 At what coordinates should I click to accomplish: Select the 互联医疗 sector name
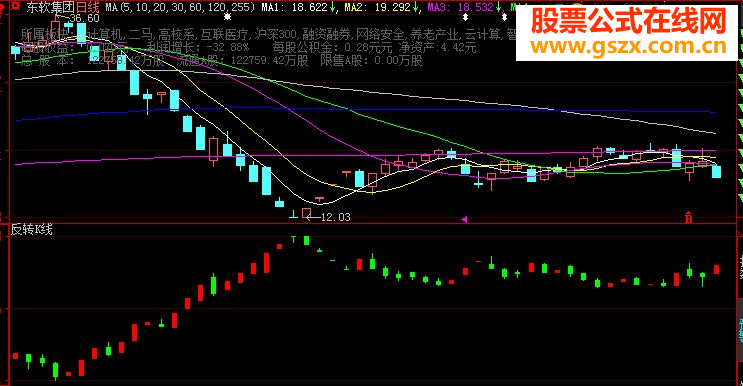tap(226, 34)
